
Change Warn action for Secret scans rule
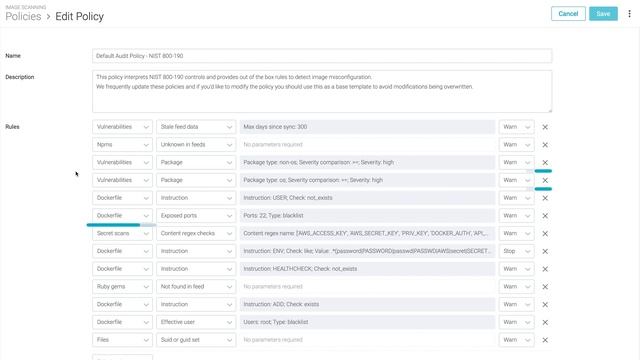point(516,233)
